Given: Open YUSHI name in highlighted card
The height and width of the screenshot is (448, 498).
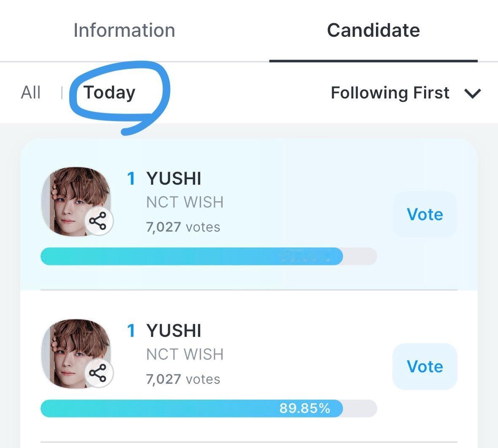Looking at the screenshot, I should (x=174, y=178).
